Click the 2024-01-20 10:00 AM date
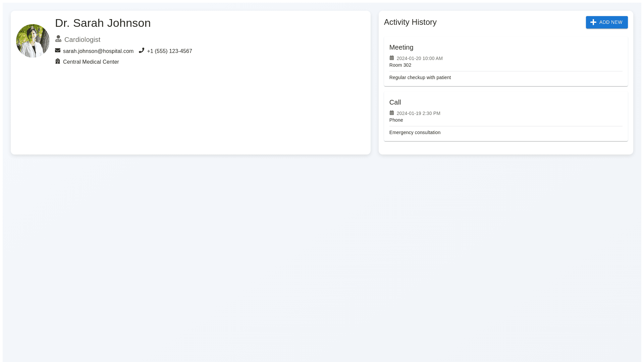This screenshot has height=362, width=644. click(x=420, y=58)
